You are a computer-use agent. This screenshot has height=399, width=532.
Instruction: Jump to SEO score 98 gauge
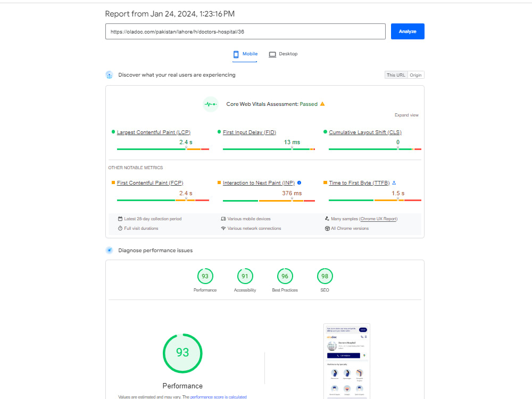325,276
